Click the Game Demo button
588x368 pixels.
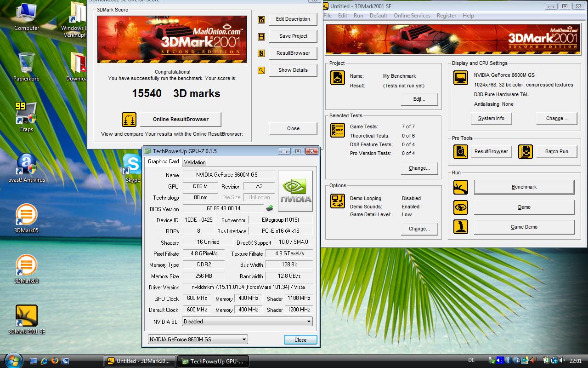[524, 227]
